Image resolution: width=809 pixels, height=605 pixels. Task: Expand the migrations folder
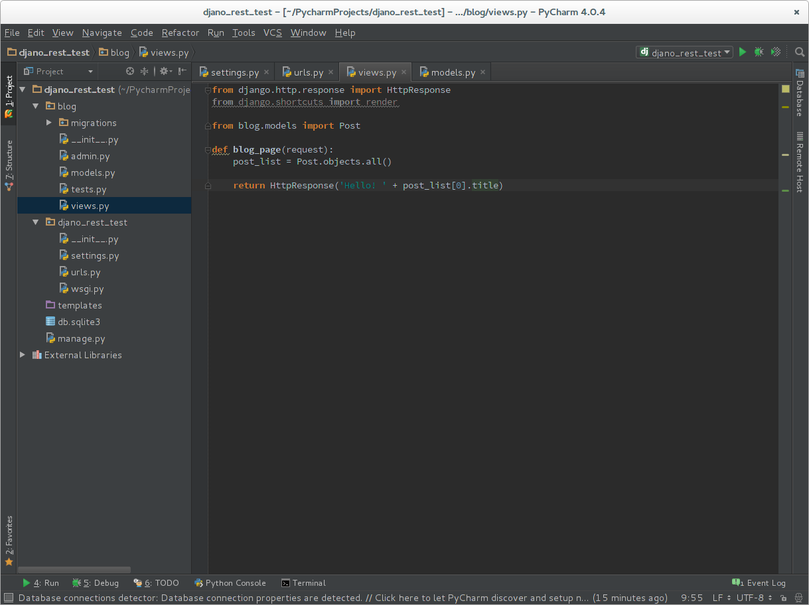(x=48, y=123)
